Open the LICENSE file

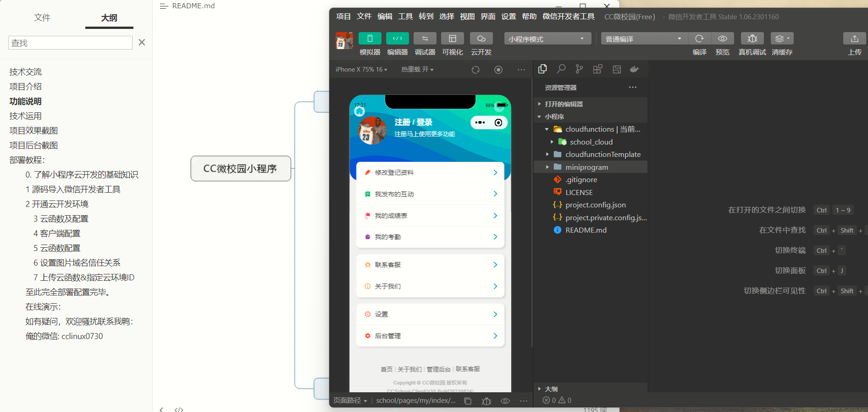click(x=591, y=192)
